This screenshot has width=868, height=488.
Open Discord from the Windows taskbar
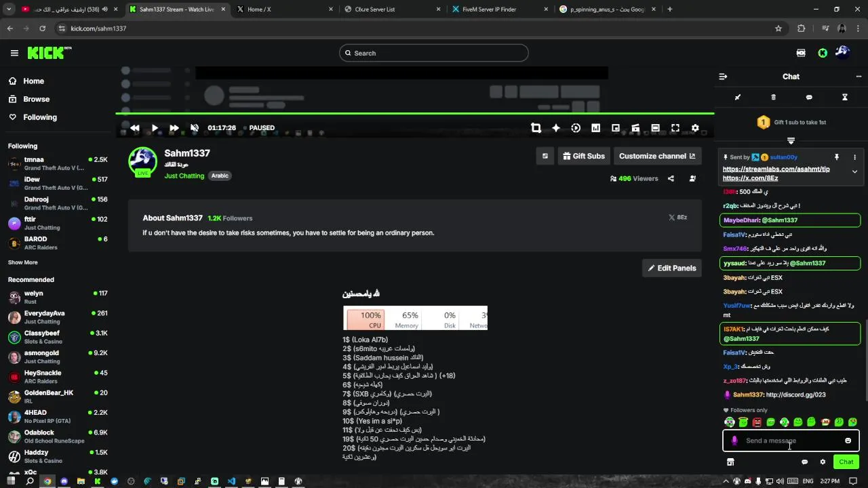click(64, 481)
